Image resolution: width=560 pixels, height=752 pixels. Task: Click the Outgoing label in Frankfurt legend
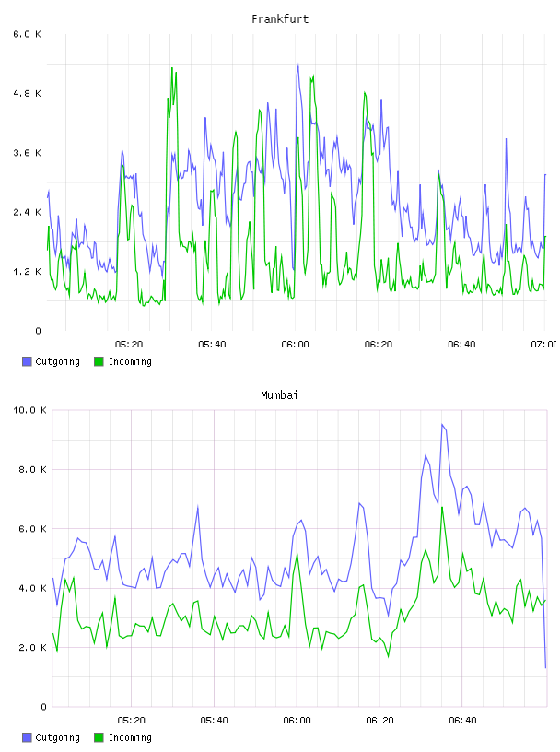[57, 362]
